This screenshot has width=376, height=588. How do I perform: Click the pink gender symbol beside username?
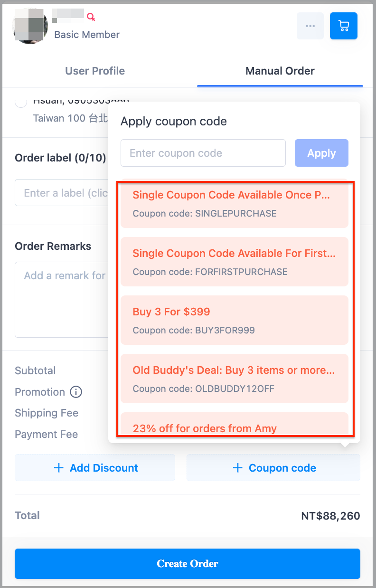tap(91, 17)
